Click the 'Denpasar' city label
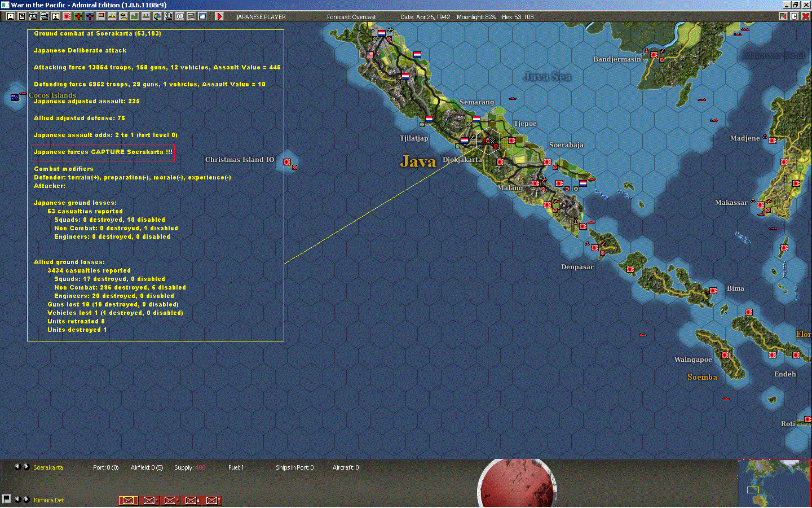Viewport: 812px width, 508px height. pos(577,267)
